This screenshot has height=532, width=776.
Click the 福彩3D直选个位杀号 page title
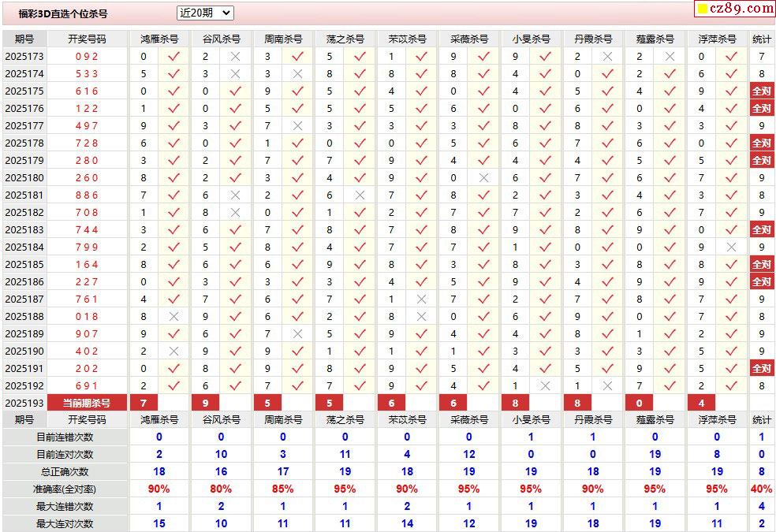point(63,14)
